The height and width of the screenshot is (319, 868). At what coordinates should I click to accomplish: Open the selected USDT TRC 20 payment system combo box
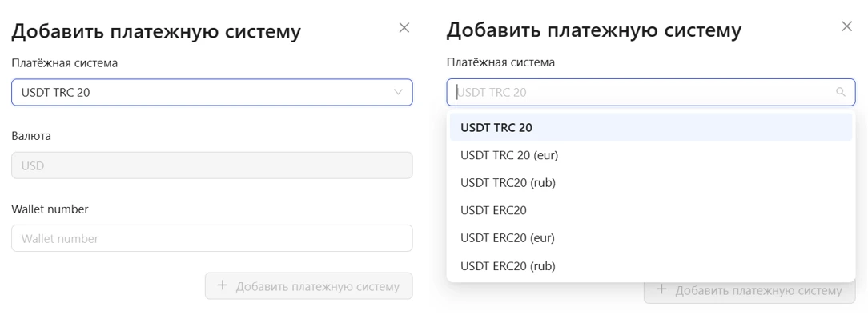tap(212, 92)
